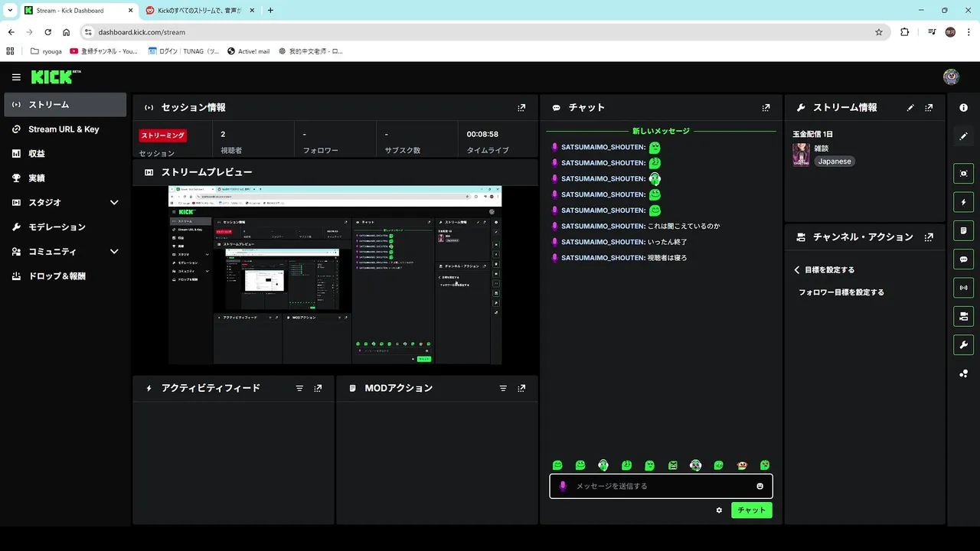This screenshot has width=980, height=551.
Task: Pop out the チャット panel
Action: coord(766,108)
